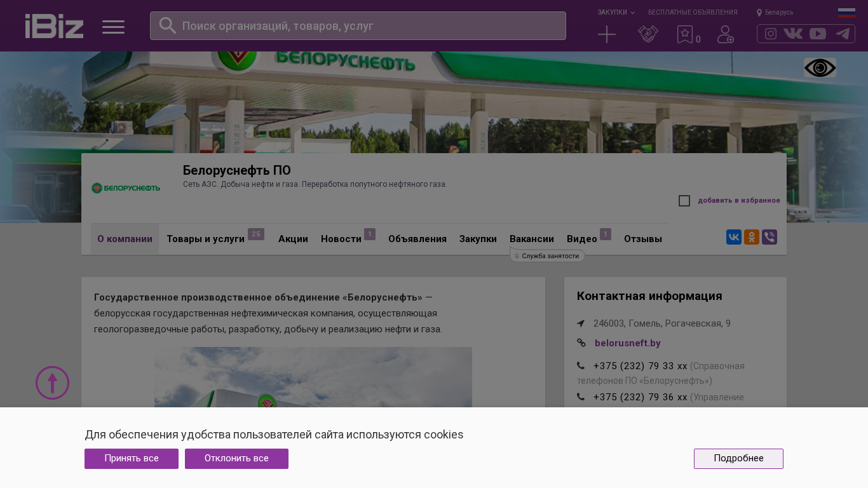
Task: Share company page on VK
Action: (734, 237)
